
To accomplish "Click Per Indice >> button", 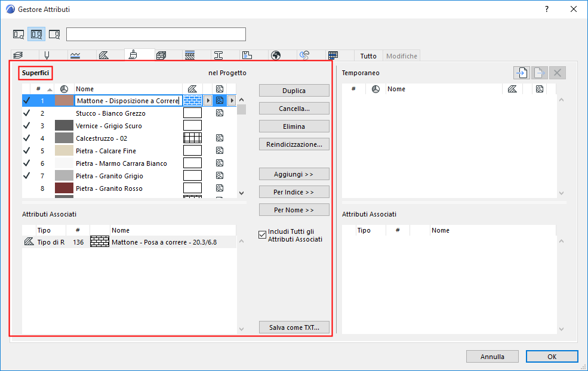I will click(x=294, y=192).
